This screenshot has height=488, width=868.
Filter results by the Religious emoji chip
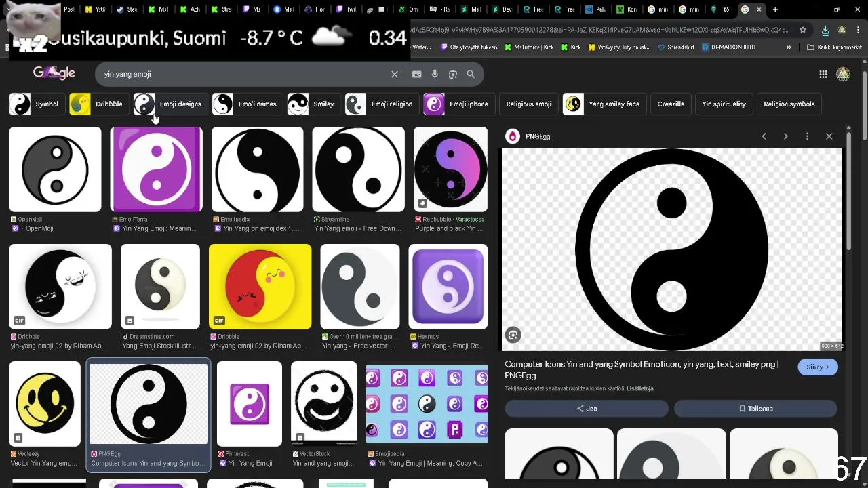[x=528, y=104]
